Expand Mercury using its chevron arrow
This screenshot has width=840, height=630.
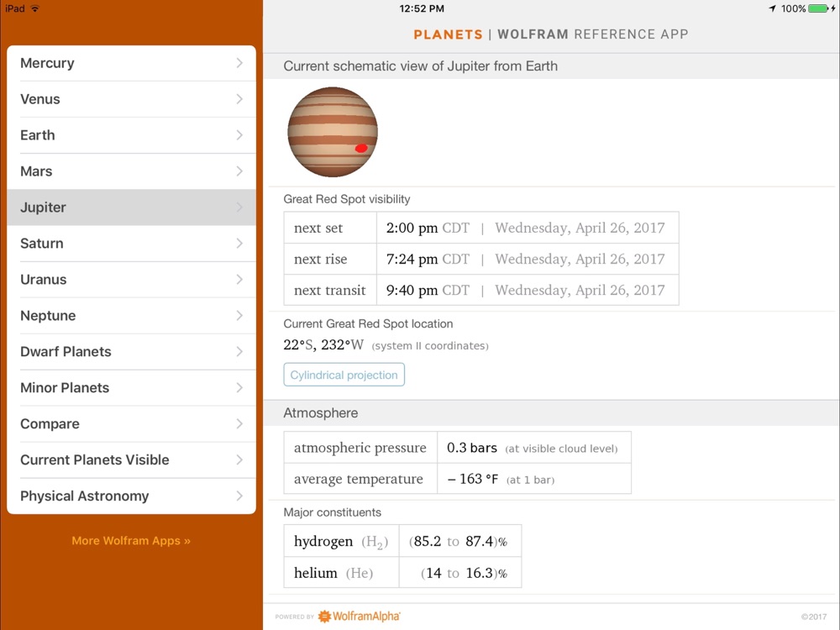[x=239, y=63]
